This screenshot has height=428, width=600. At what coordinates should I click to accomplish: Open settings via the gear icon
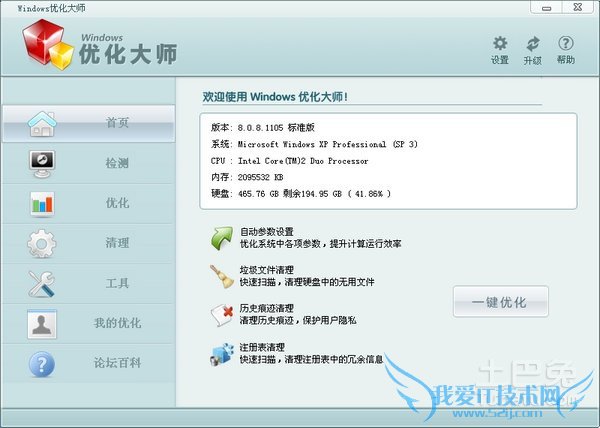click(x=500, y=44)
